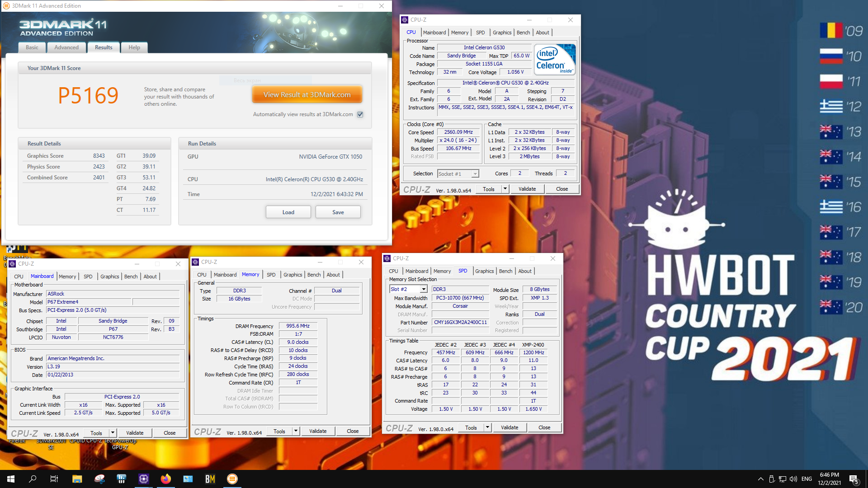Click Validate in the processor CPU-Z window

pos(527,189)
